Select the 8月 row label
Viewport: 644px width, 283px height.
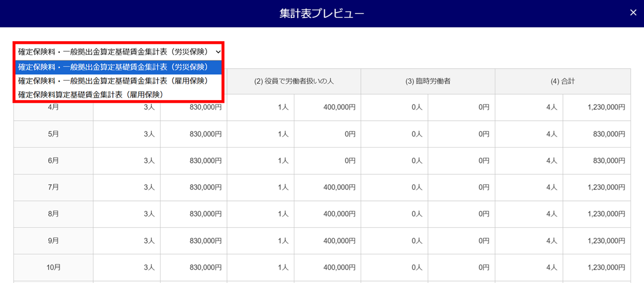[x=53, y=214]
